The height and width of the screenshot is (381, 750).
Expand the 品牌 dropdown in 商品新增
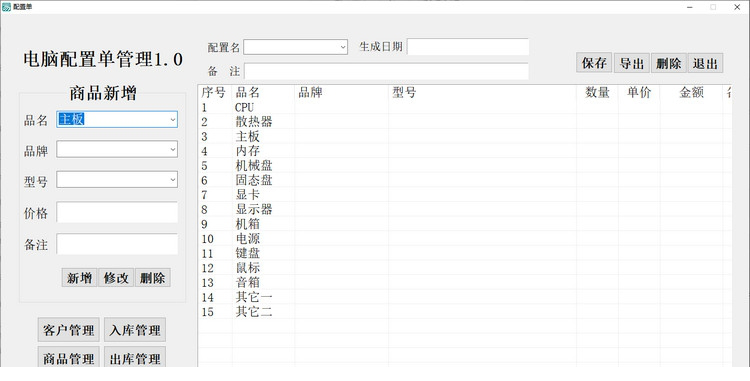[x=173, y=150]
